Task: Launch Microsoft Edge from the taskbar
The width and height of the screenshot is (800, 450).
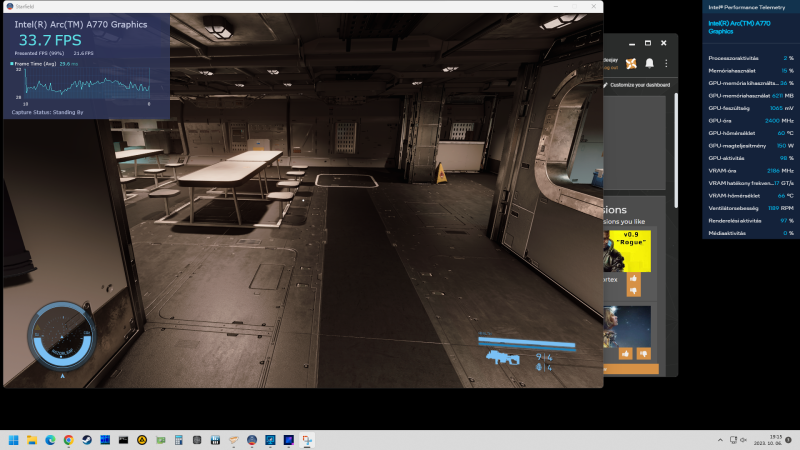Action: (50, 440)
